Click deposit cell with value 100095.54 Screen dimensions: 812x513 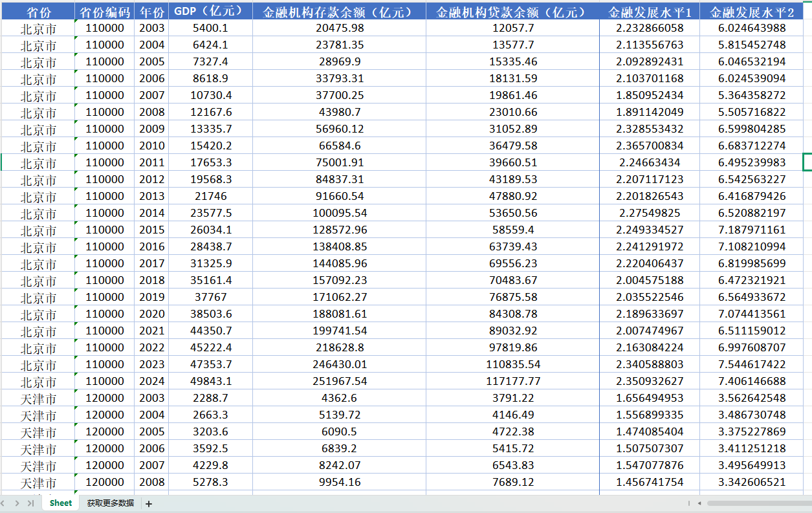pos(339,213)
